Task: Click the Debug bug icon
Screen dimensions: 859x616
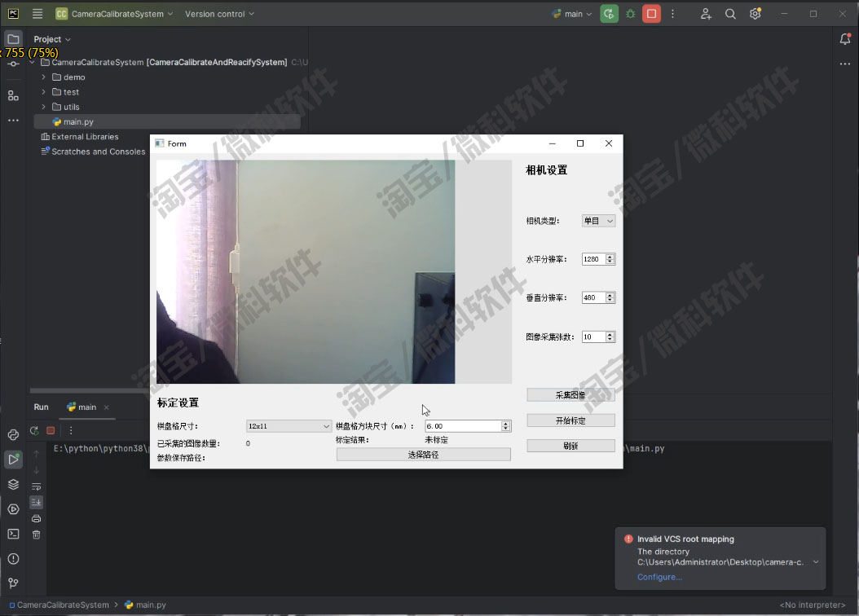Action: (x=631, y=14)
